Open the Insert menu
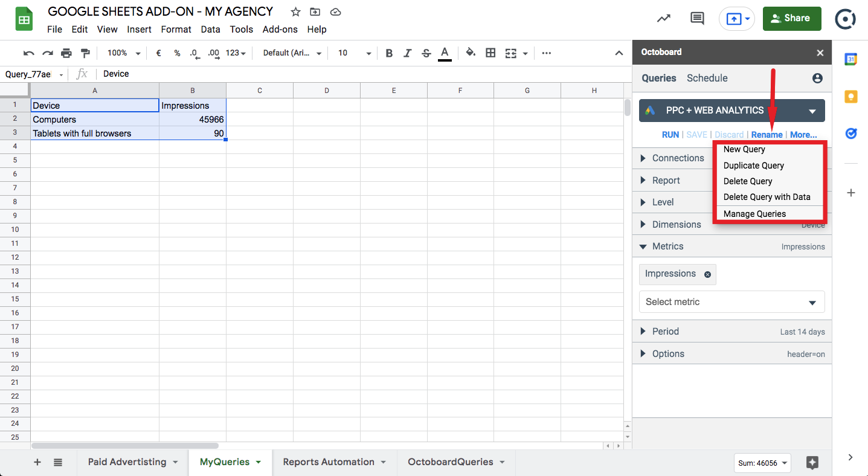The height and width of the screenshot is (476, 868). (140, 29)
